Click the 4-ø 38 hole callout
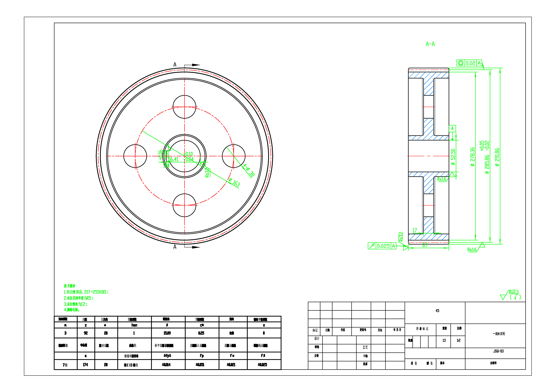 coord(249,170)
